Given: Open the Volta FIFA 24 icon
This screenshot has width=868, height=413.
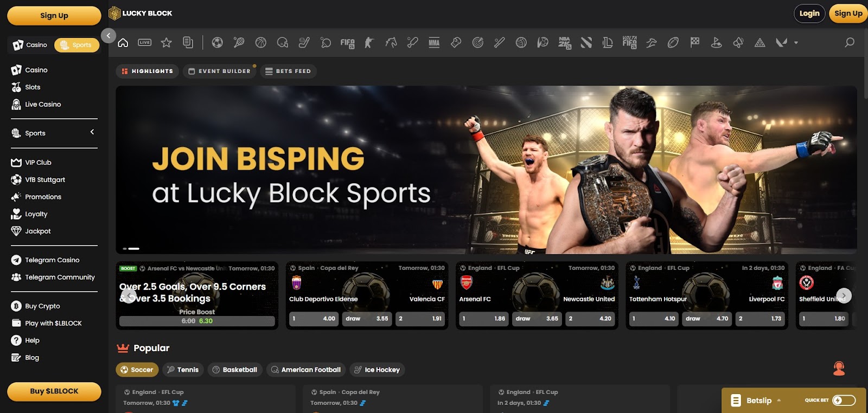Looking at the screenshot, I should click(629, 42).
